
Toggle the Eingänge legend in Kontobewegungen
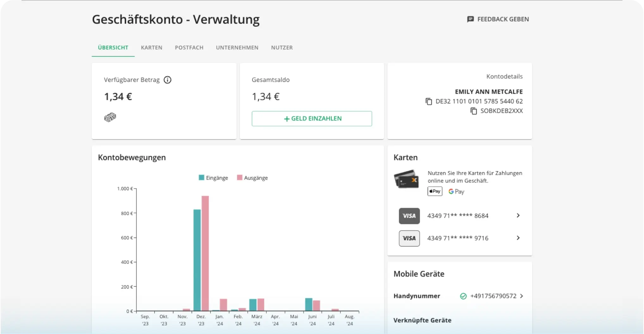pos(213,178)
